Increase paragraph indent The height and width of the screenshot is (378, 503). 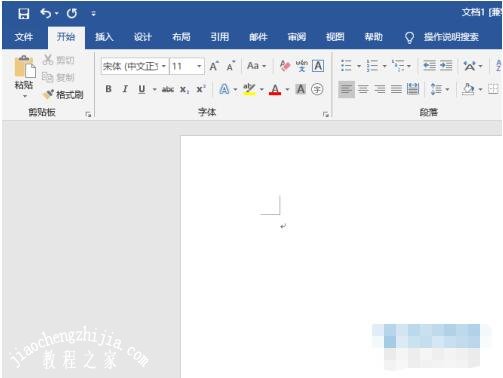pos(446,66)
